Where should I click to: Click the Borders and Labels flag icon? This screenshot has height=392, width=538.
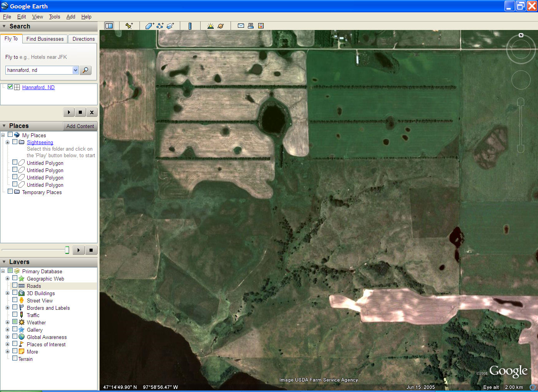tap(22, 308)
